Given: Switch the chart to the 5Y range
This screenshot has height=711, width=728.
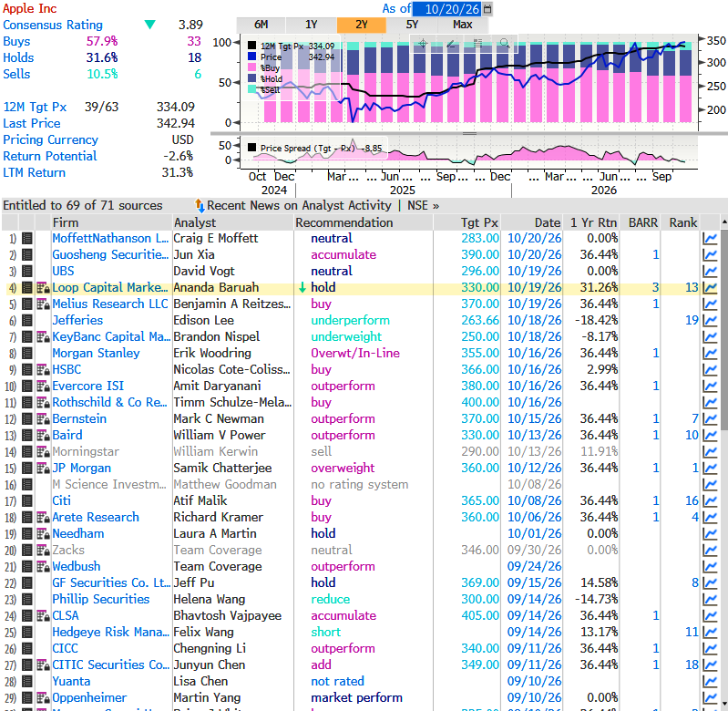Looking at the screenshot, I should click(x=412, y=25).
